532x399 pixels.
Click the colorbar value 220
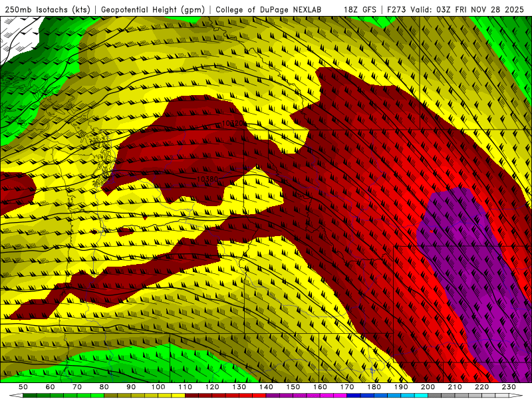tap(481, 387)
